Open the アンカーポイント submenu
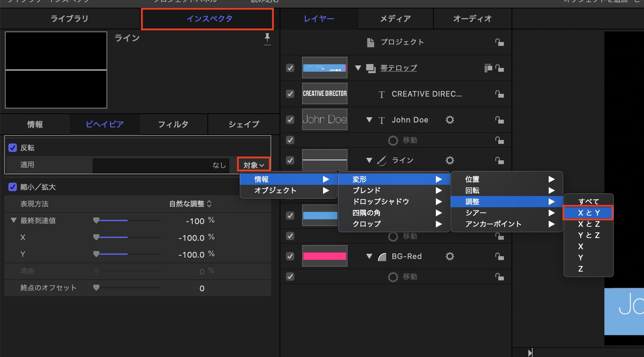 [x=507, y=224]
